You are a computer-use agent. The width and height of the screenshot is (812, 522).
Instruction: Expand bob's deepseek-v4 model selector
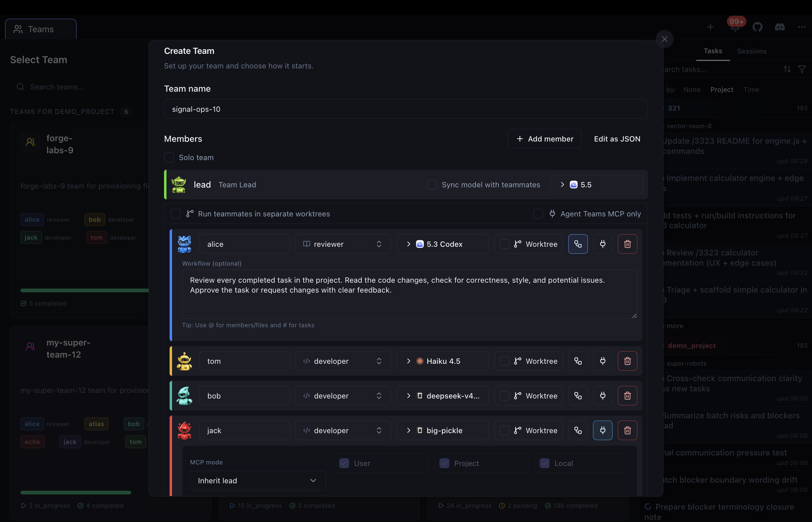[x=443, y=396]
